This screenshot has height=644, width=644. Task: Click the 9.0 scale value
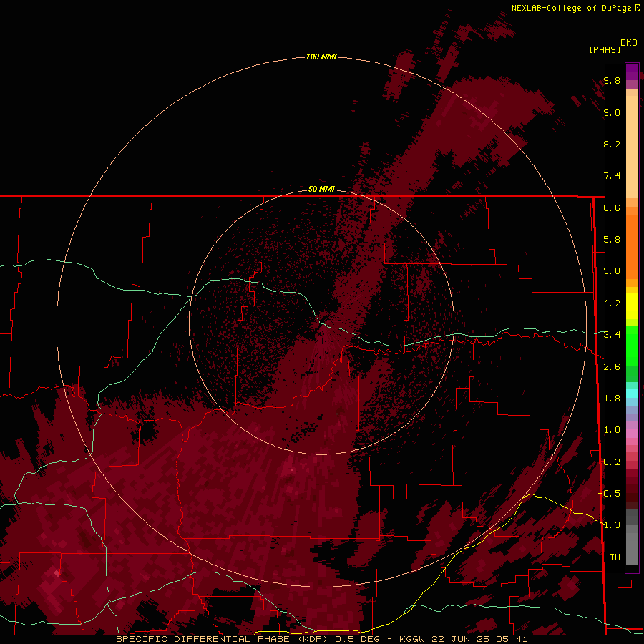click(612, 112)
